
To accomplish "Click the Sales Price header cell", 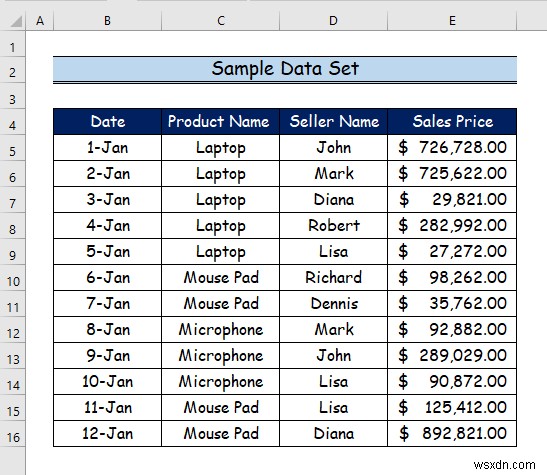I will pos(452,122).
